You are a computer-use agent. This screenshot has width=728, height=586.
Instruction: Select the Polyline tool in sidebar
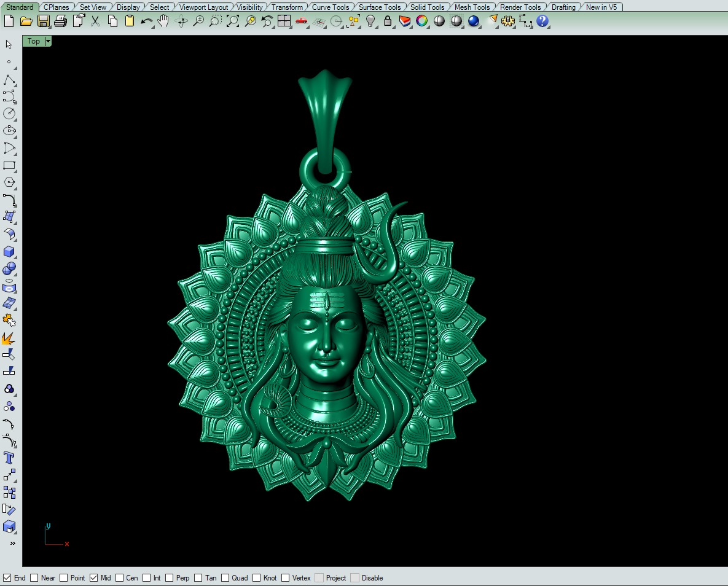pos(9,80)
